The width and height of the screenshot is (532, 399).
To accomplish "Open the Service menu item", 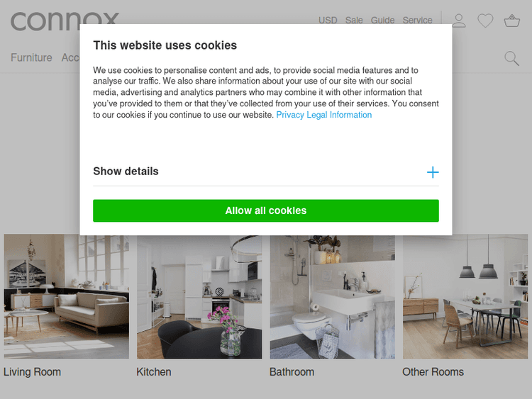I will point(417,21).
